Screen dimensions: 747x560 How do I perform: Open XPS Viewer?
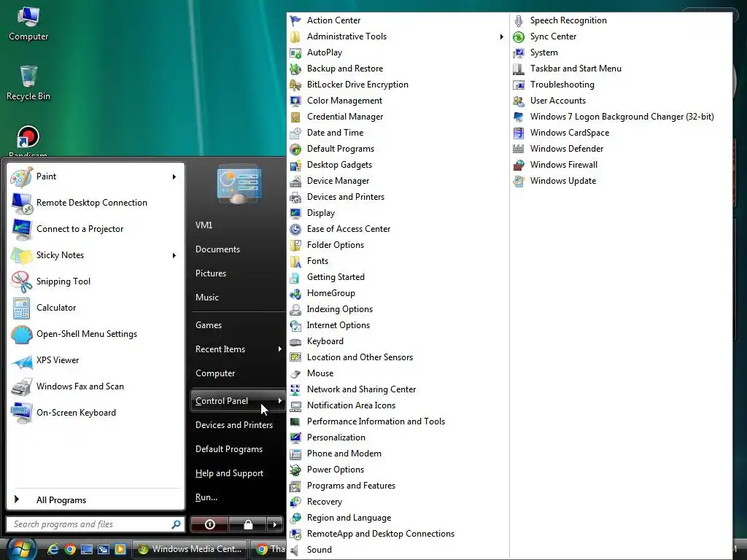(96, 360)
